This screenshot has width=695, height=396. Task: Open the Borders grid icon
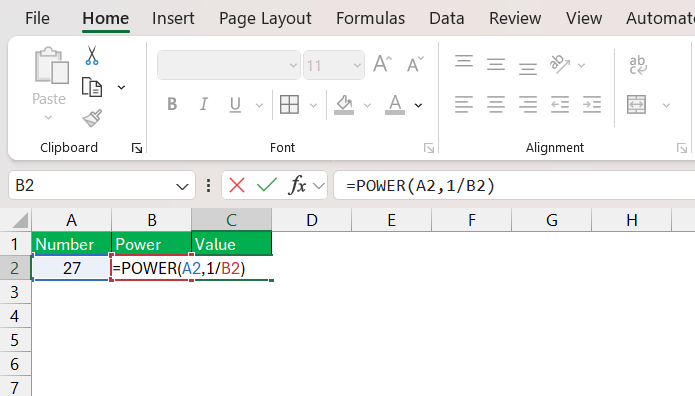(289, 105)
